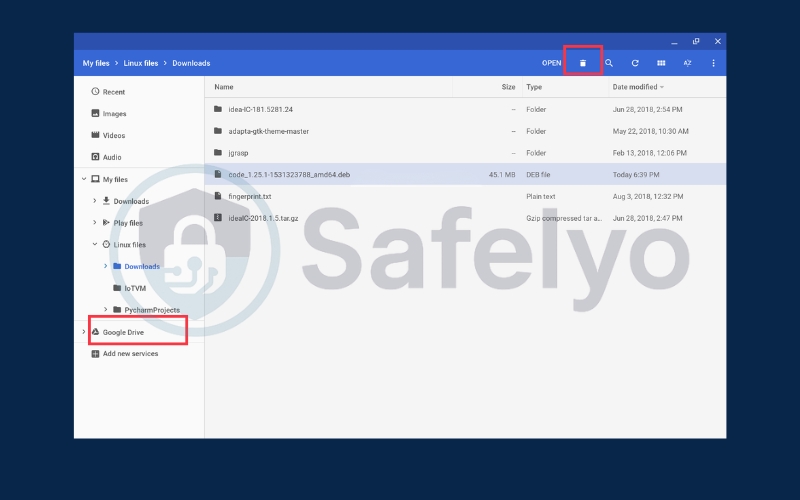Select PycharmProjects folder in sidebar
This screenshot has height=500, width=800.
pos(152,310)
